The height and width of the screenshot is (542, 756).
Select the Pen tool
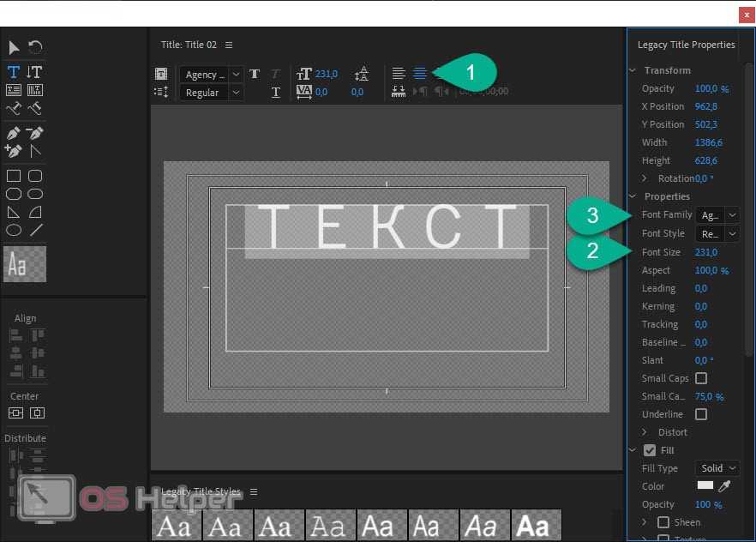tap(14, 133)
